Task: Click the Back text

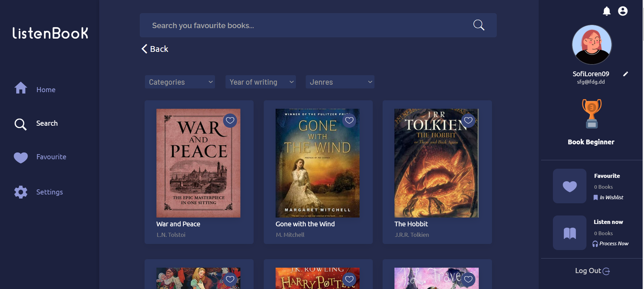Action: tap(159, 49)
